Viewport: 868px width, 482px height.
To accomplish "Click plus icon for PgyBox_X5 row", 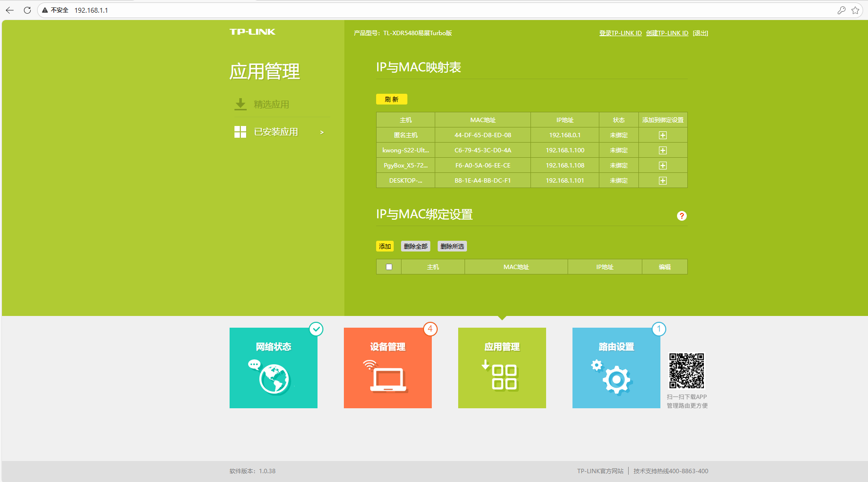I will (662, 166).
